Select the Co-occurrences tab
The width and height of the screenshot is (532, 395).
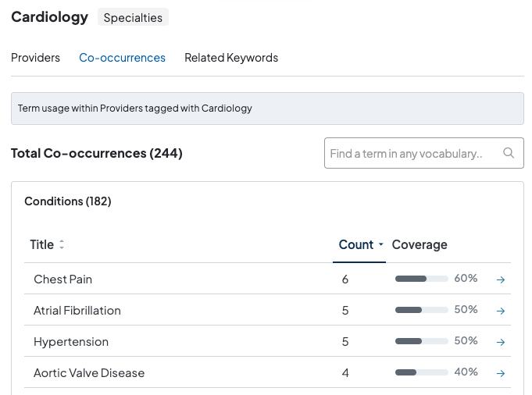[122, 58]
